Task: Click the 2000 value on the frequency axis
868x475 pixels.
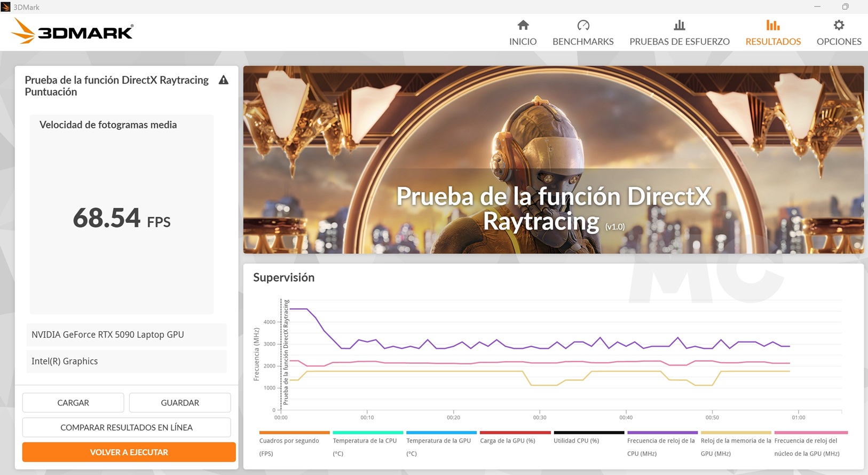Action: tap(270, 366)
